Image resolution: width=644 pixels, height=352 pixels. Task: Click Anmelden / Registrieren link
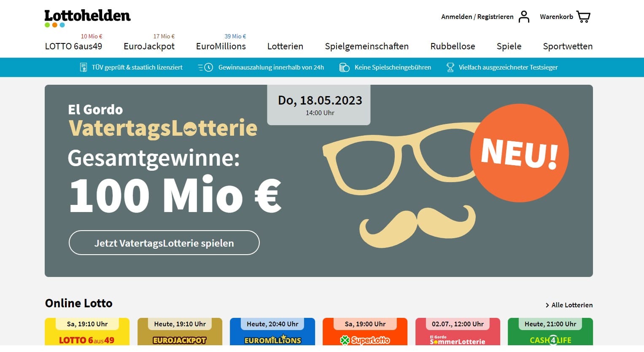pyautogui.click(x=477, y=17)
